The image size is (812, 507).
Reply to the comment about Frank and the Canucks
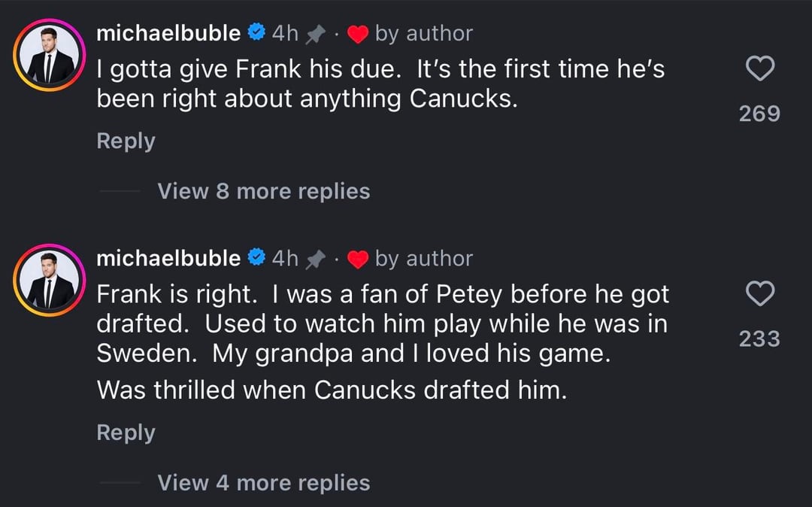click(x=125, y=140)
